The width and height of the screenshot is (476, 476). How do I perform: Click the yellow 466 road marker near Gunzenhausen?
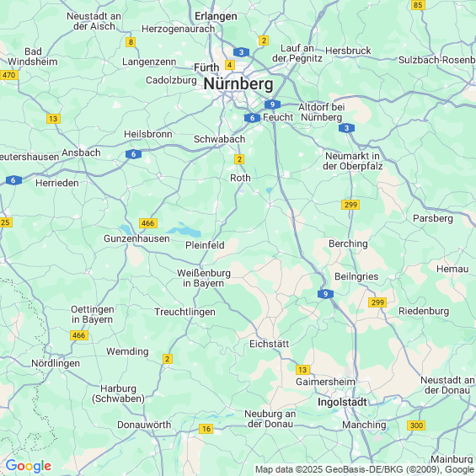[148, 223]
